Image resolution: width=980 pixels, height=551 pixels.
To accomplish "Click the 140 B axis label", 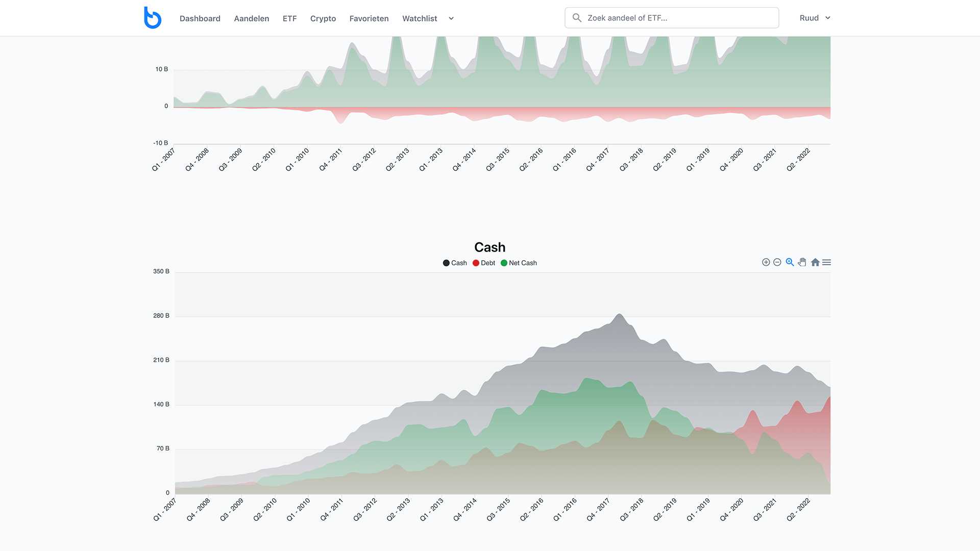I will 161,405.
